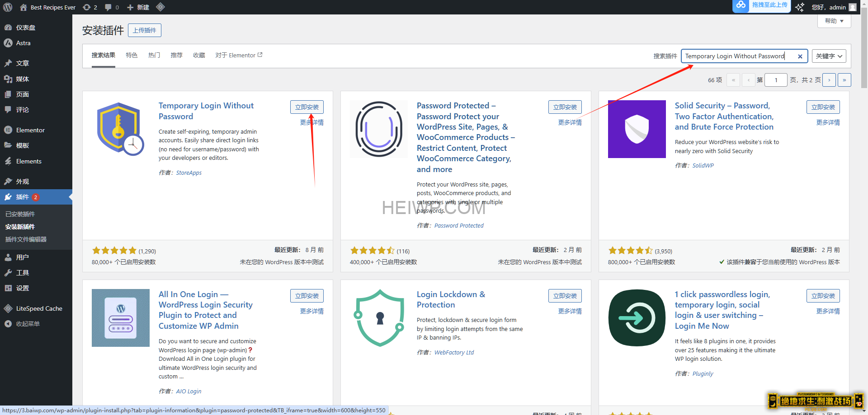Image resolution: width=868 pixels, height=415 pixels.
Task: Install the All In One Login plugin
Action: pos(307,296)
